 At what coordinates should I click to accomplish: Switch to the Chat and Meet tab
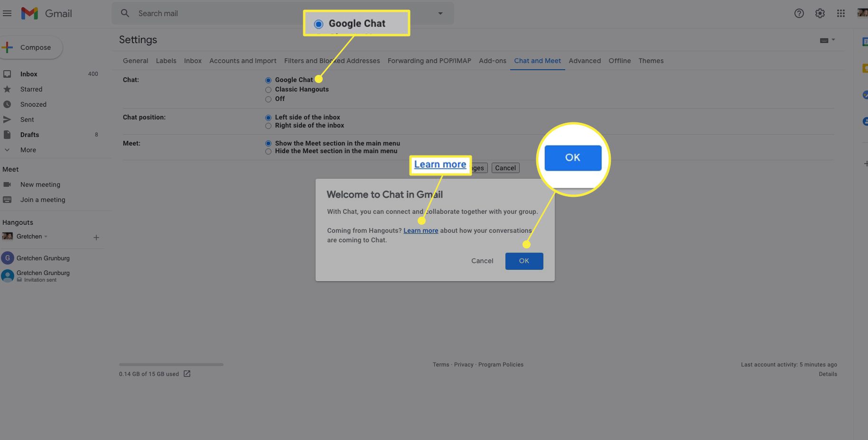(x=537, y=61)
